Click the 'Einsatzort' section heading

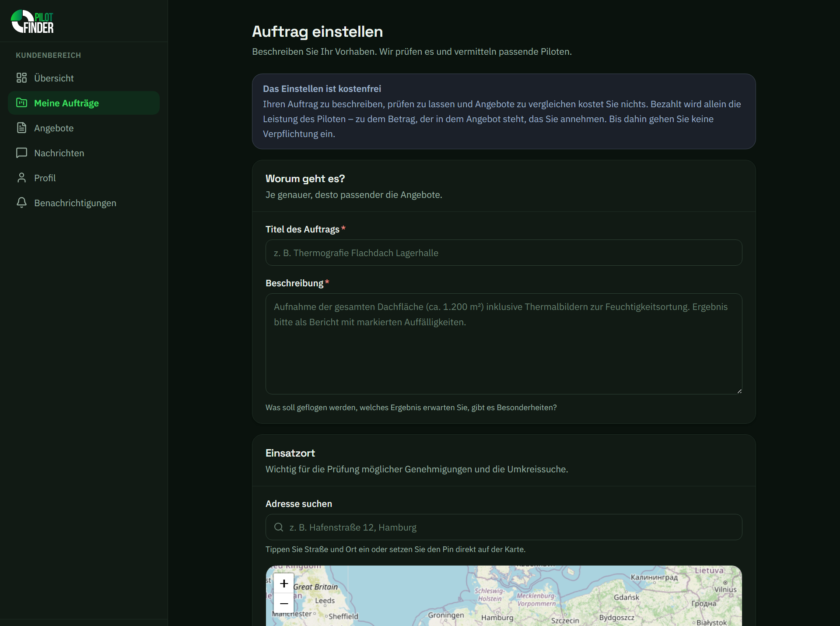[x=290, y=453]
